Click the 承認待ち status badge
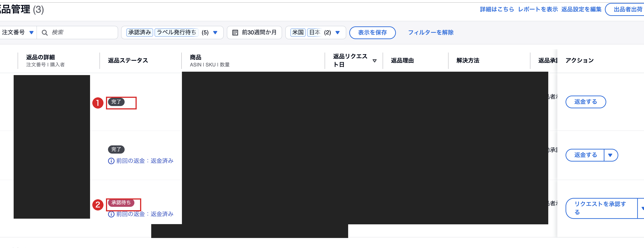 [x=121, y=202]
